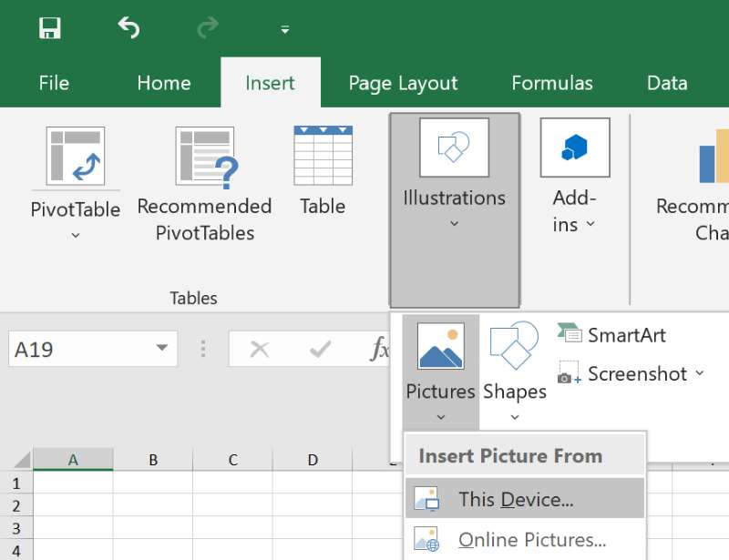Screen dimensions: 729x560
Task: Open Recommended Charts
Action: coord(693,186)
